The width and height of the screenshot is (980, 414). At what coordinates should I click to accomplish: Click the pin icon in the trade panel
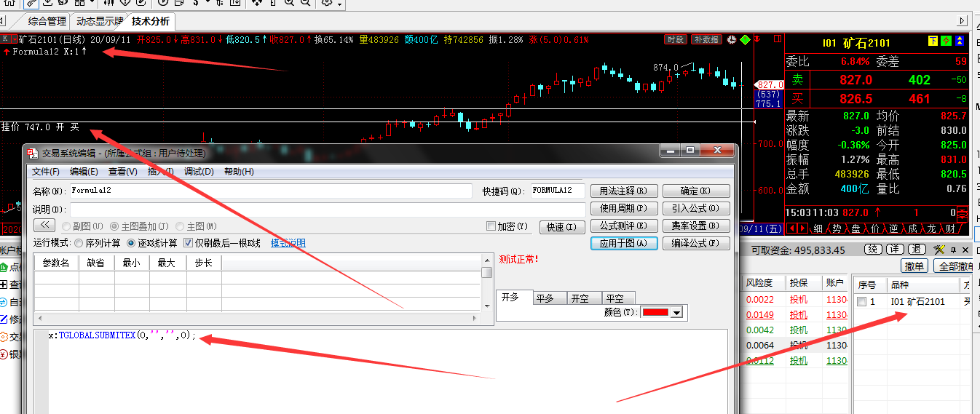(x=952, y=250)
